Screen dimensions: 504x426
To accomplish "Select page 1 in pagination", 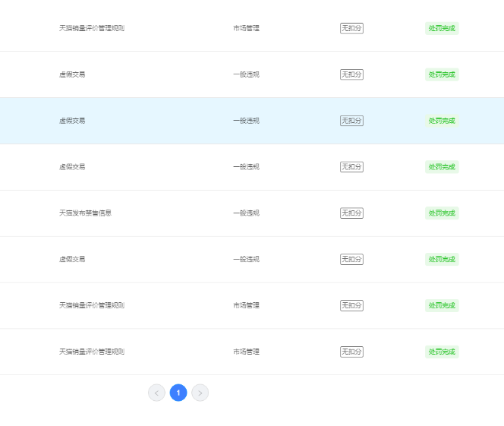I will (178, 393).
